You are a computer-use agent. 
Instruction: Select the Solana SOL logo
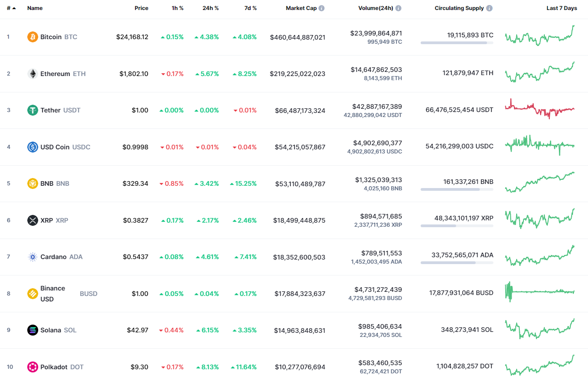click(32, 330)
